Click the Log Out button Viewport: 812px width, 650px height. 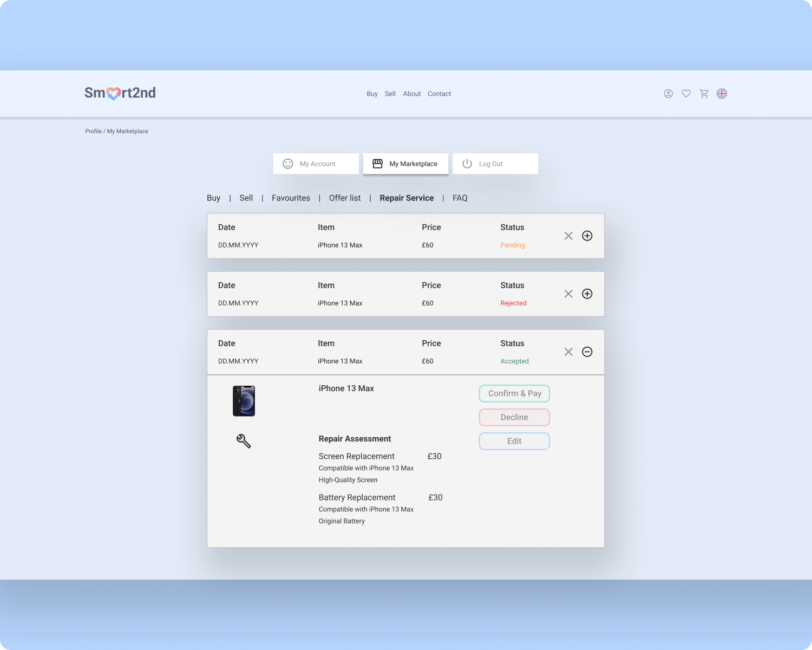point(495,164)
